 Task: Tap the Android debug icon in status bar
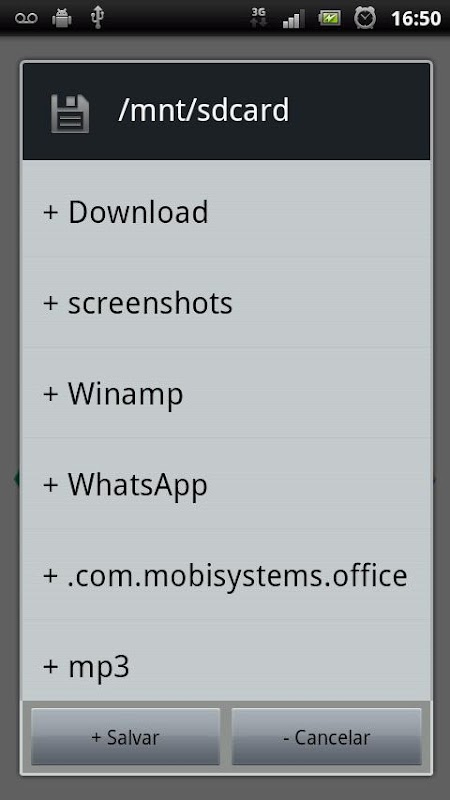coord(62,18)
